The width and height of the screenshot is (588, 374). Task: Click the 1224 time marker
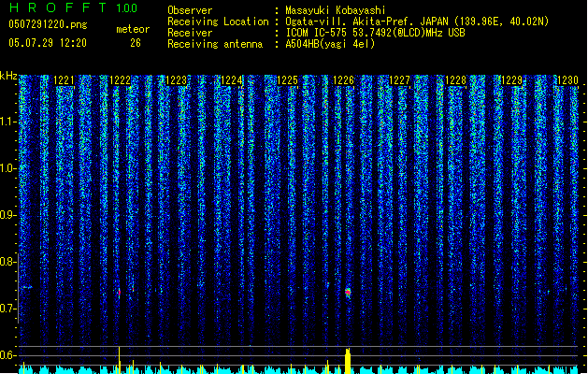pos(232,80)
